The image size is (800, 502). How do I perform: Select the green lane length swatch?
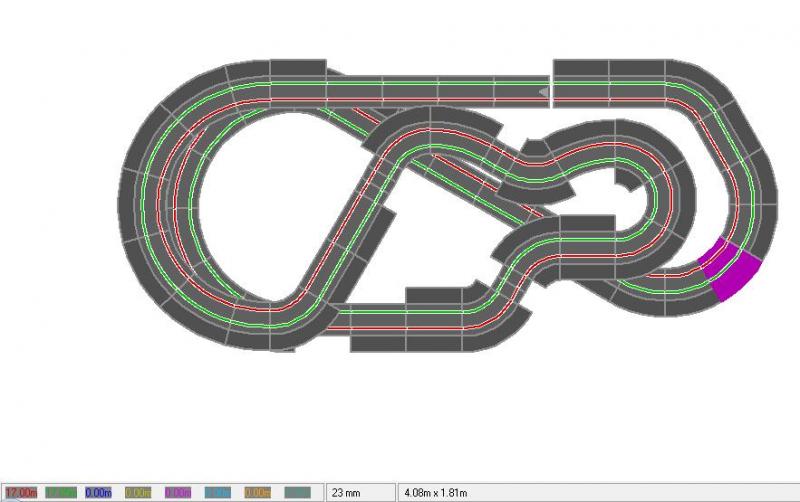62,492
